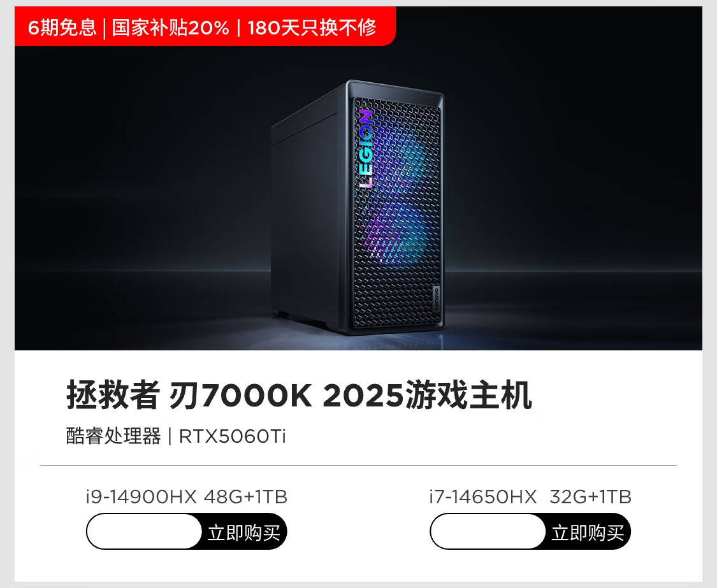This screenshot has width=717, height=588.
Task: Click the blank price field under i9-14900HX
Action: pyautogui.click(x=144, y=532)
